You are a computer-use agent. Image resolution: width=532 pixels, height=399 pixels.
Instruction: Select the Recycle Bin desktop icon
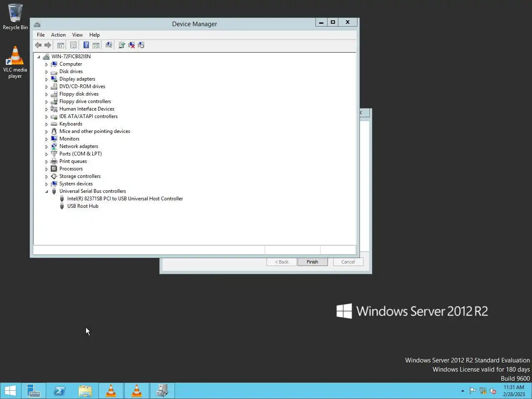tap(15, 17)
